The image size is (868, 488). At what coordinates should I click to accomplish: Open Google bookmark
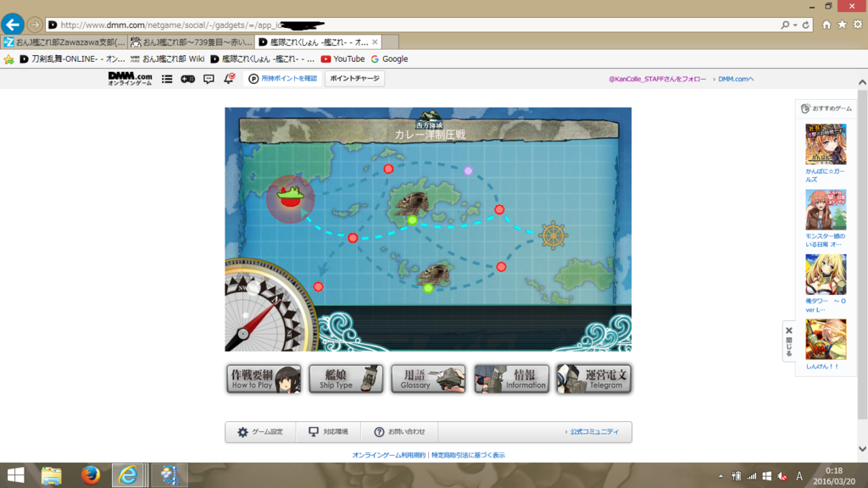pyautogui.click(x=390, y=58)
